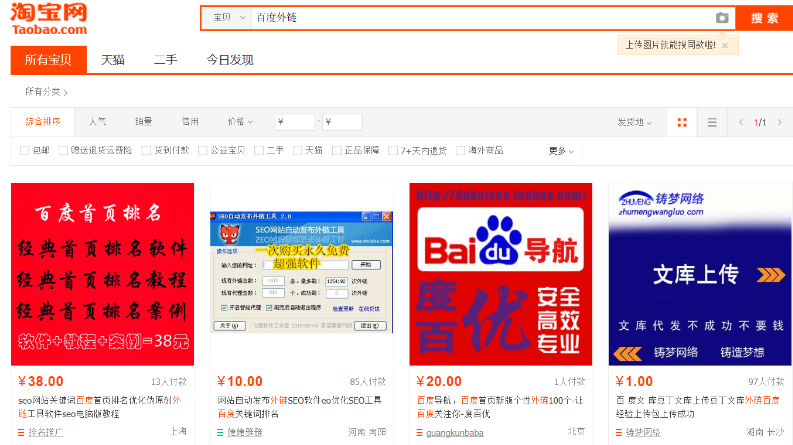Click seller icon beside guangkunbaba
Screen dimensions: 793x445
point(419,432)
